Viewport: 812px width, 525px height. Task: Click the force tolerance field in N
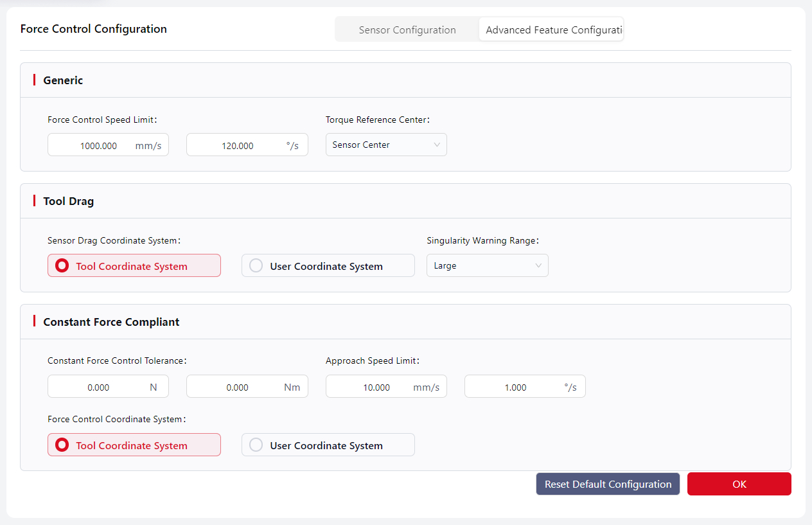click(x=99, y=387)
